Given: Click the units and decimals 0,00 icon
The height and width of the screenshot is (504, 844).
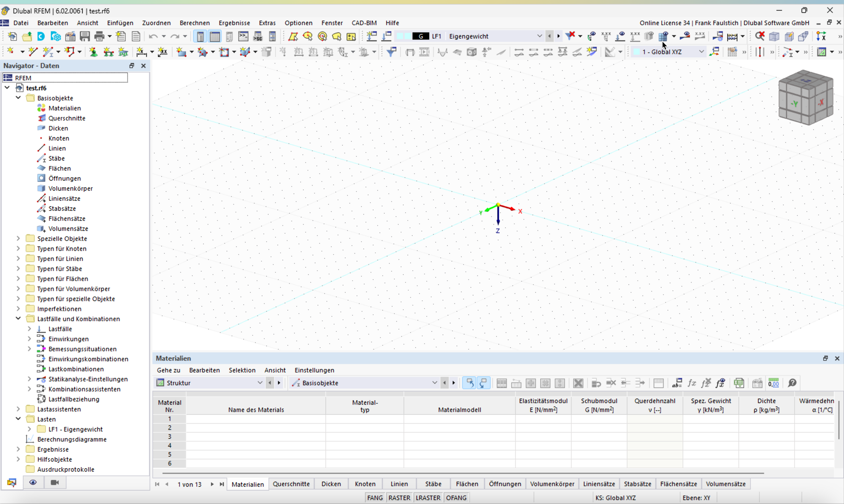Looking at the screenshot, I should point(773,383).
